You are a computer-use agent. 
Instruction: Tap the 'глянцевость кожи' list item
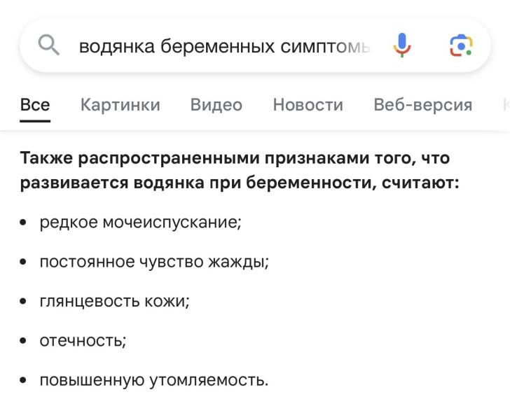pos(115,301)
